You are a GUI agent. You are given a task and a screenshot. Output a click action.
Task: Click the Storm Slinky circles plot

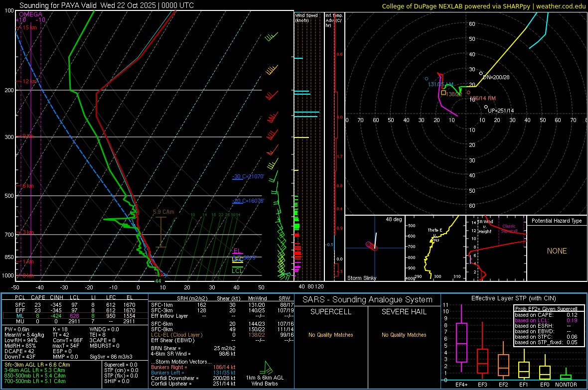tap(372, 246)
